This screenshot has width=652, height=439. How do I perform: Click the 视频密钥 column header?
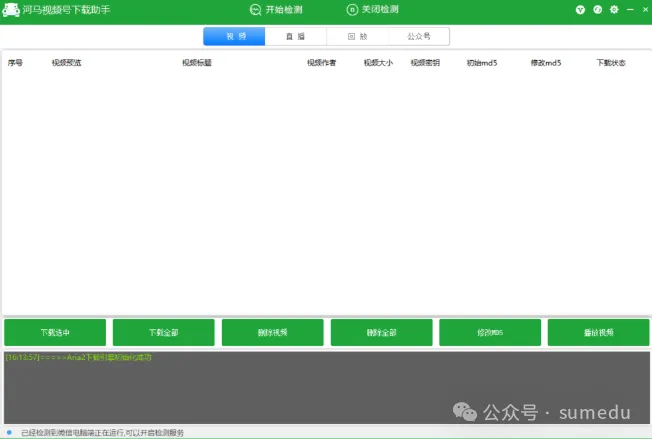coord(425,63)
